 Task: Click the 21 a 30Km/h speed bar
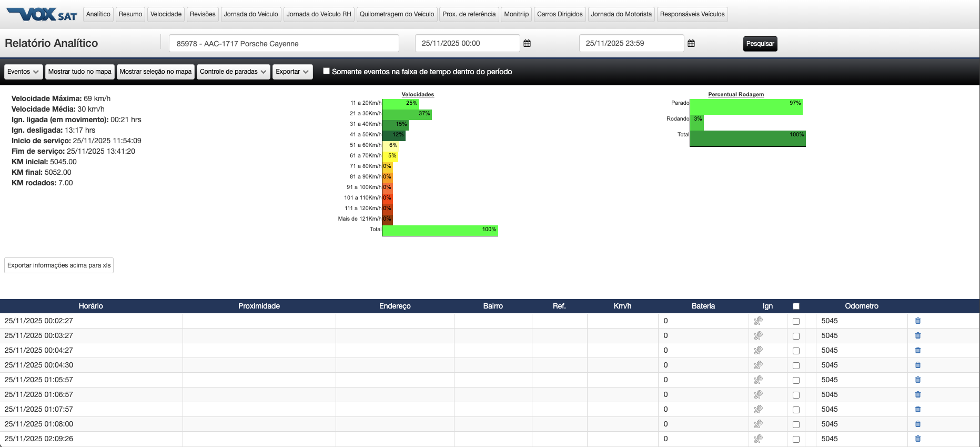tap(407, 114)
